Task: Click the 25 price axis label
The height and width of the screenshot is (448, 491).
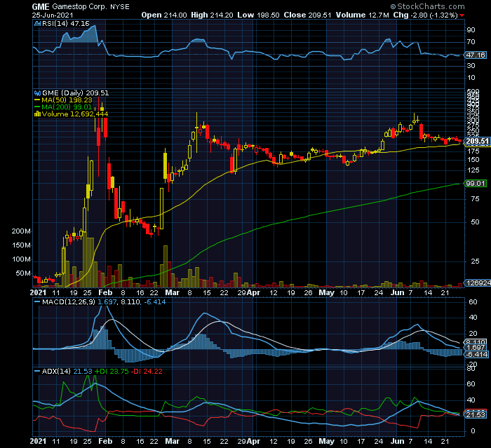Action: pos(475,261)
